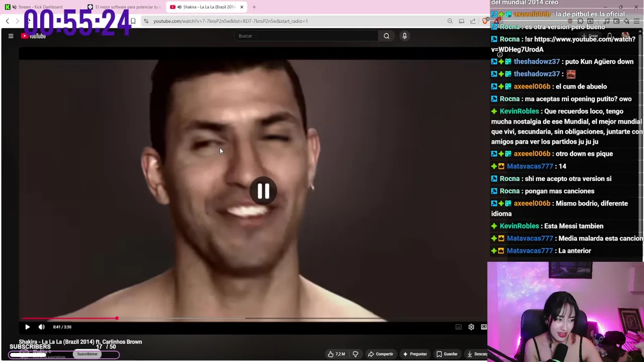The width and height of the screenshot is (644, 362).
Task: Click axeeel006b in 'el cum de abuelo' message
Action: pos(532,86)
